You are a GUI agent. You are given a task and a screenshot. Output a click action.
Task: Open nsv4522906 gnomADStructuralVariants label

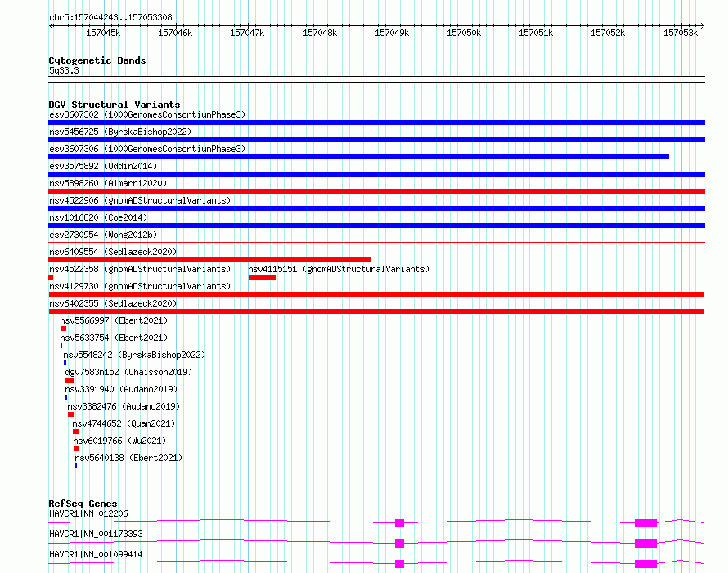140,200
